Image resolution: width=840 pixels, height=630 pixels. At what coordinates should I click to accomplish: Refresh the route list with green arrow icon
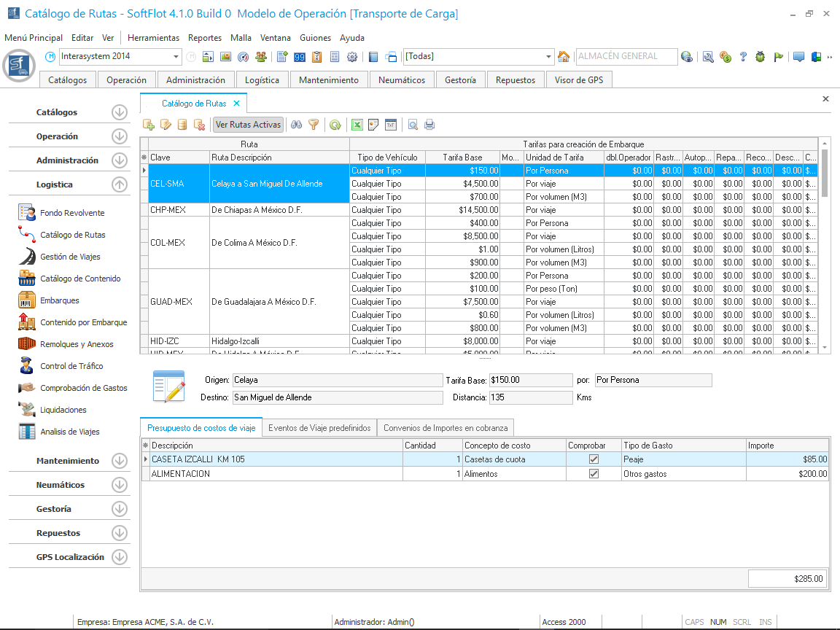pyautogui.click(x=335, y=125)
